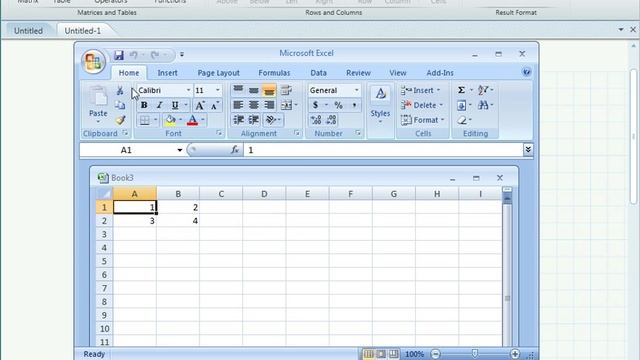Align text right
This screenshot has height=360, width=640.
pyautogui.click(x=269, y=105)
